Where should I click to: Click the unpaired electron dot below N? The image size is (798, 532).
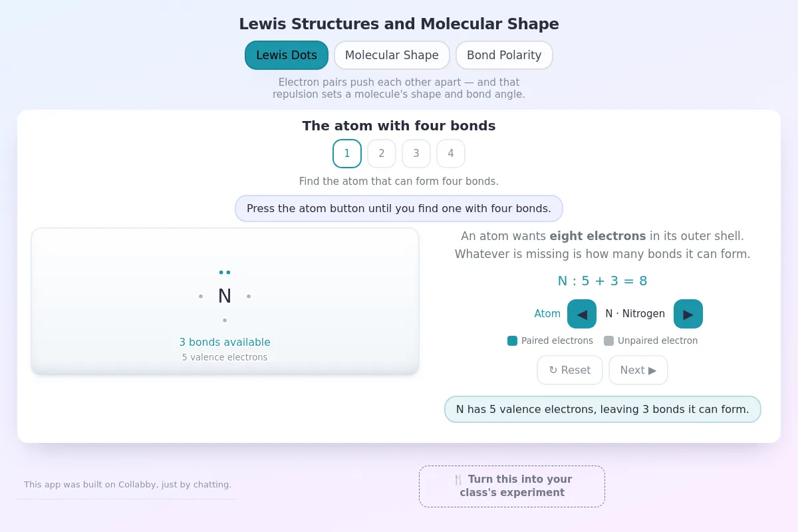[x=225, y=320]
